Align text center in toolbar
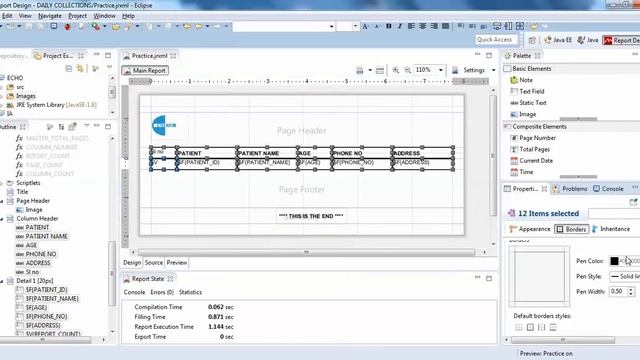640x360 pixels. click(422, 26)
